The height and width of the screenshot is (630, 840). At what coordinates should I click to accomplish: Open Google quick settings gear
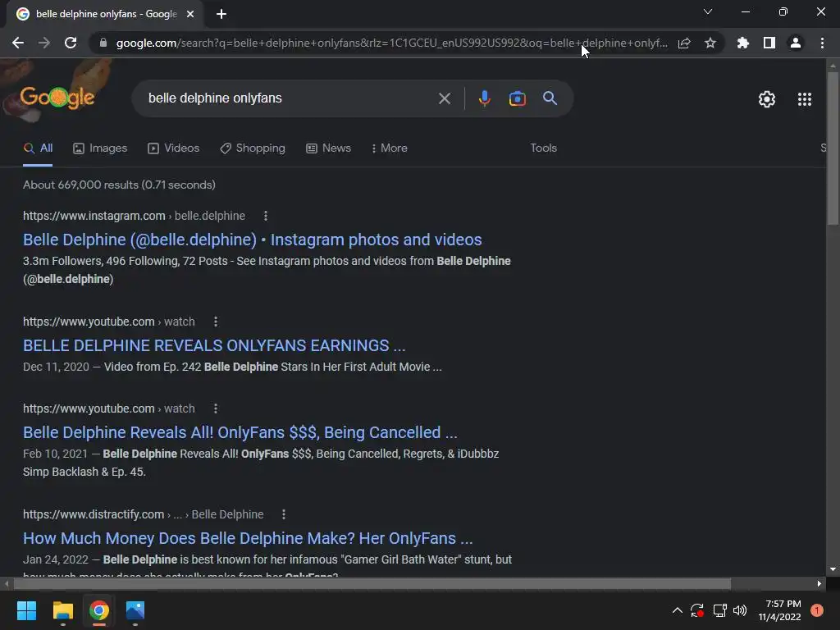click(767, 99)
